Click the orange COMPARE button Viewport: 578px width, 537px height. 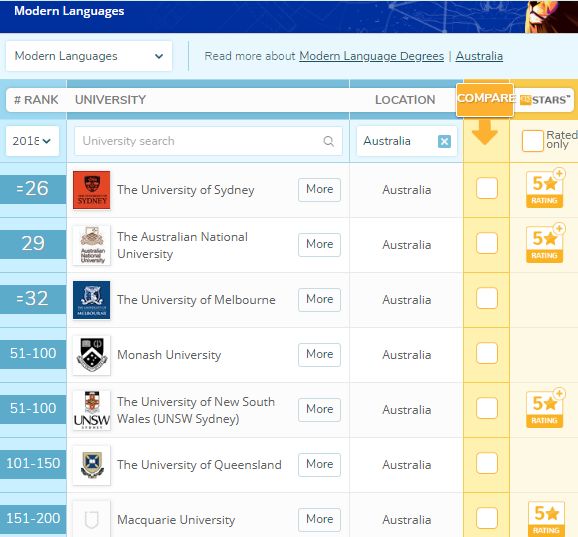(485, 100)
